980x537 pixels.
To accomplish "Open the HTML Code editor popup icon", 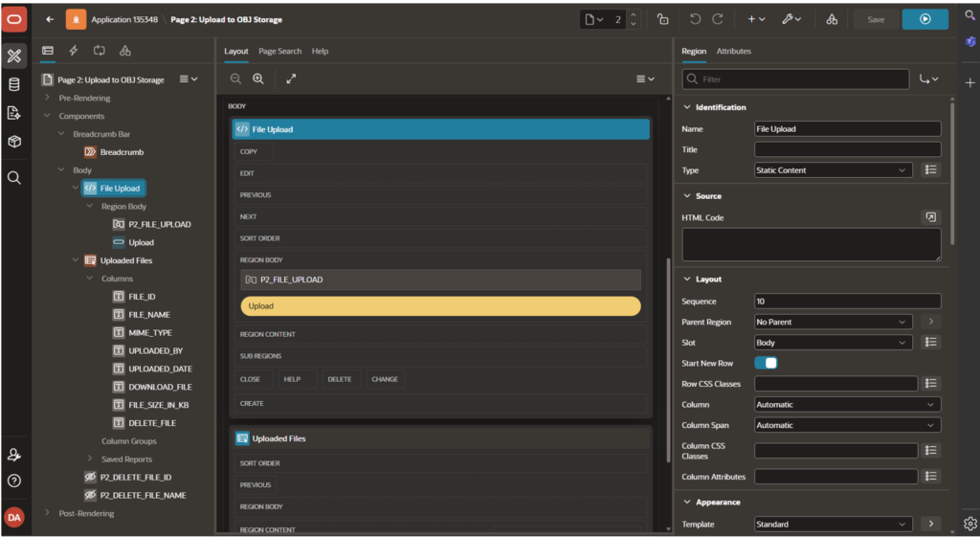I will (930, 217).
